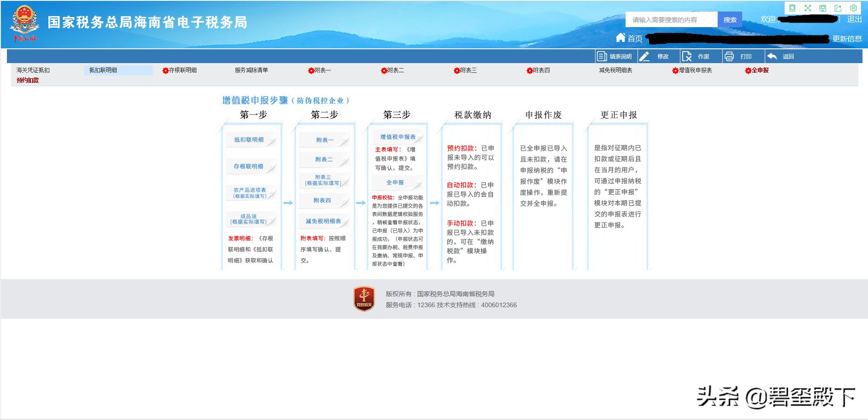The height and width of the screenshot is (420, 868).
Task: Click the 返回 back arrow icon
Action: tap(771, 56)
